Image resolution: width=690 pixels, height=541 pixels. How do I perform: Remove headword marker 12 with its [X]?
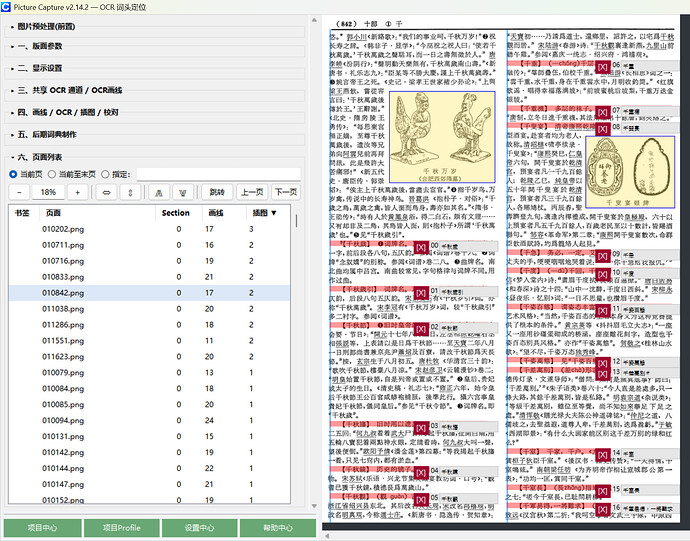(x=602, y=363)
